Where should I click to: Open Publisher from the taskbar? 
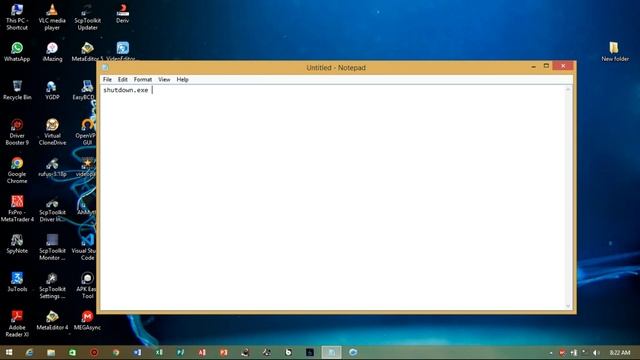(x=180, y=352)
